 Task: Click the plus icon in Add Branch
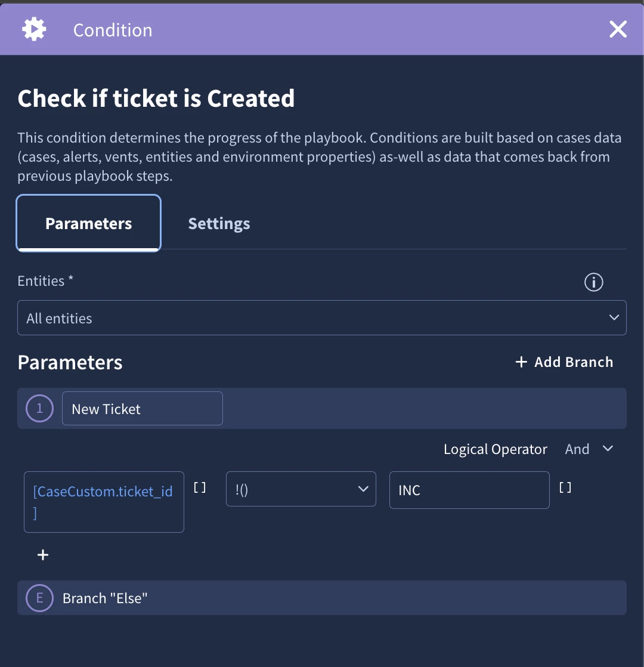point(521,362)
